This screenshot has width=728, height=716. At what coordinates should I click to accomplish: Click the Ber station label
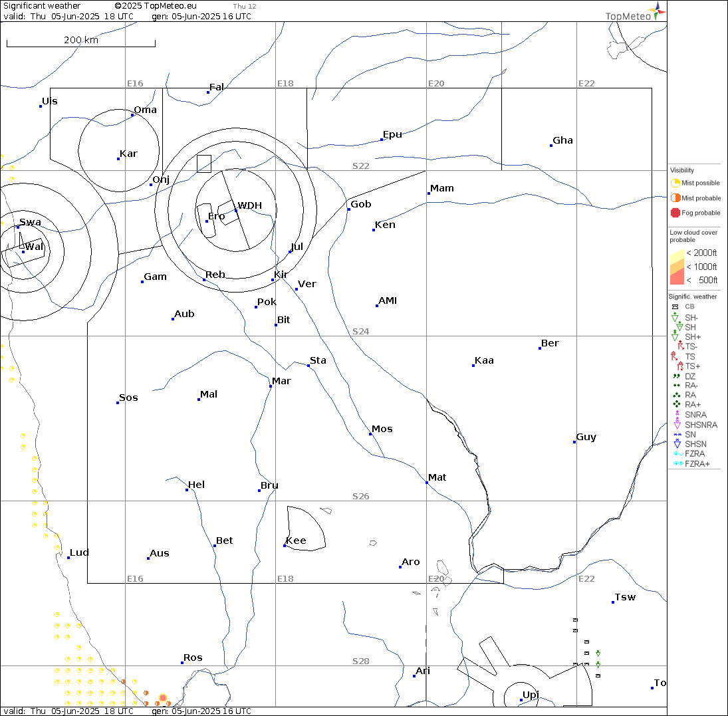coord(550,343)
